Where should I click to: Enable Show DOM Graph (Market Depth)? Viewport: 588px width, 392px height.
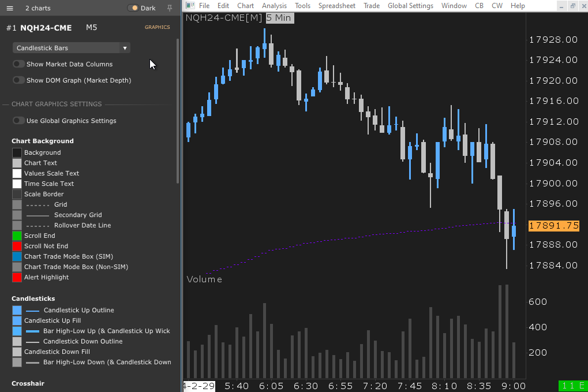[17, 80]
